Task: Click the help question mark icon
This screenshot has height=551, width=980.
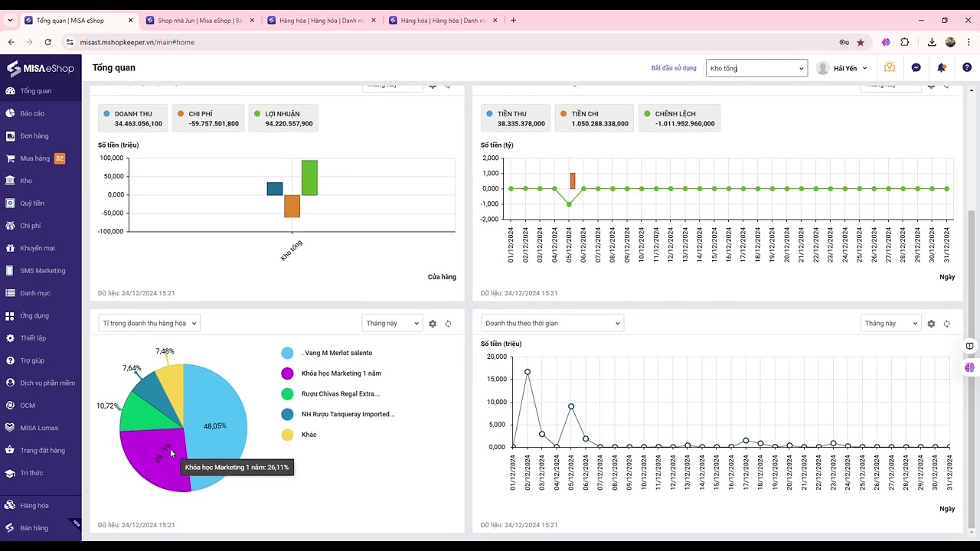Action: (967, 68)
